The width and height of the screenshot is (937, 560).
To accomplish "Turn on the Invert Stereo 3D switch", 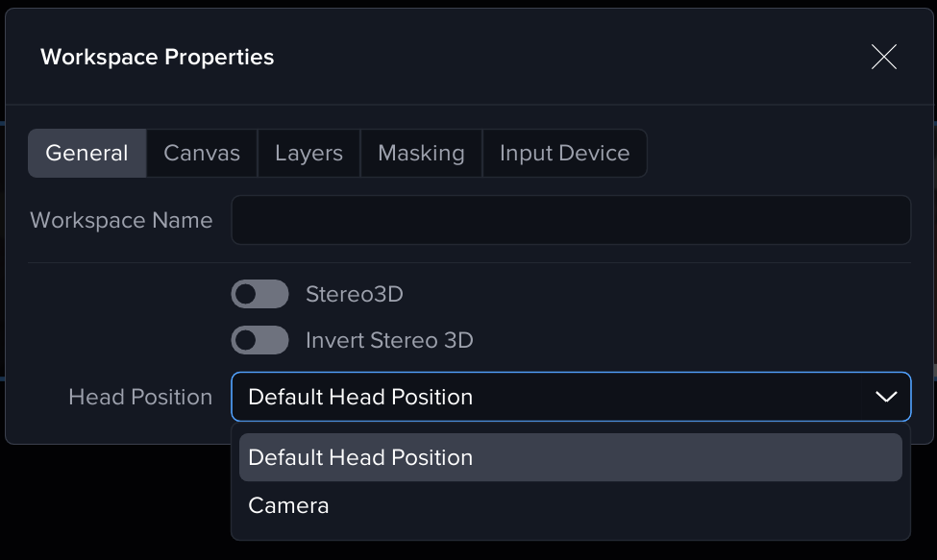I will tap(259, 340).
